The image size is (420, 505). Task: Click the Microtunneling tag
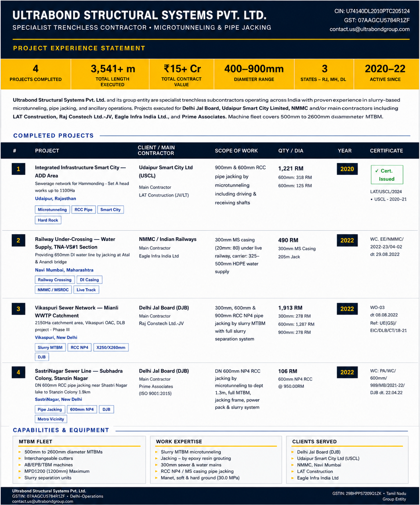(52, 210)
